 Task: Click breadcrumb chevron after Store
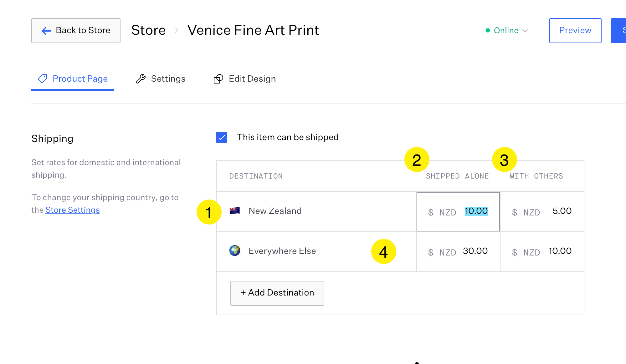177,30
